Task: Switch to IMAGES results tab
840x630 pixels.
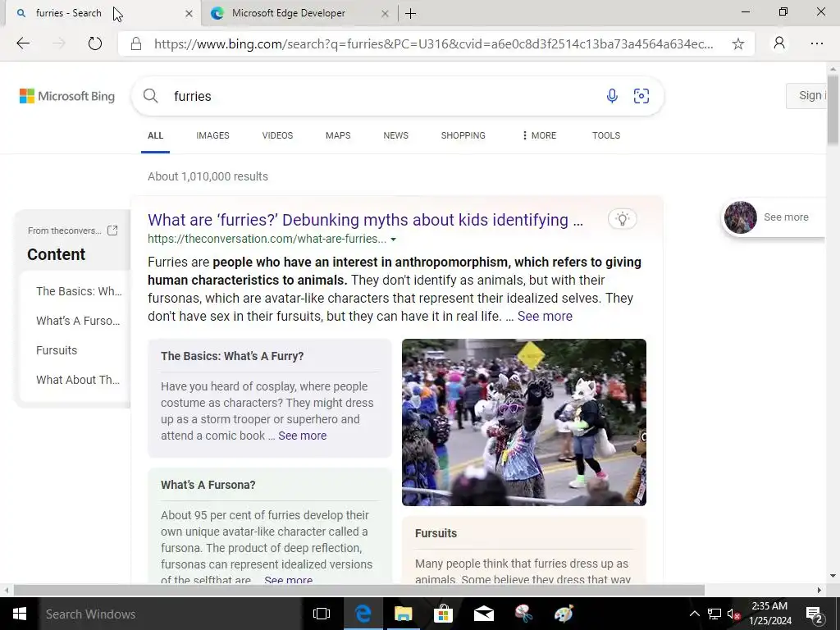Action: pyautogui.click(x=212, y=135)
